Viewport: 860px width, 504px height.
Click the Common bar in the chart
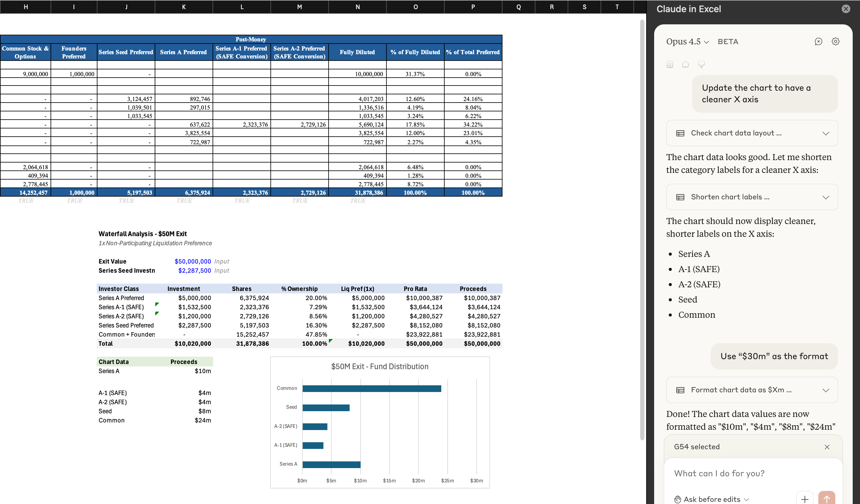tap(371, 388)
